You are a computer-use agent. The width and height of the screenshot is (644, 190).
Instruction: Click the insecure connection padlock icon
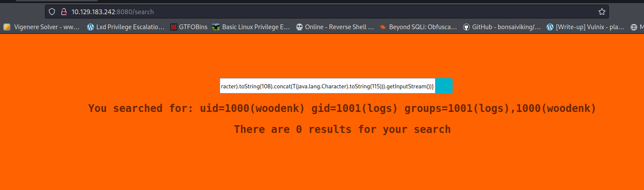point(64,12)
